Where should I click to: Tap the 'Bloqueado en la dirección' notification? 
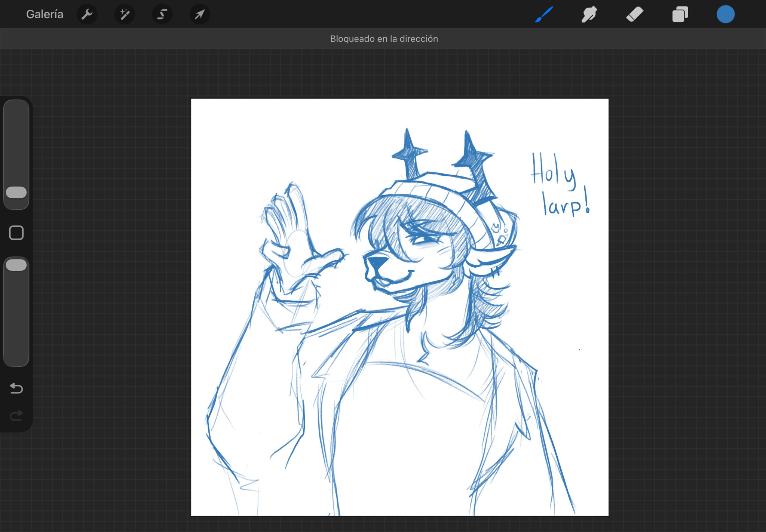pyautogui.click(x=384, y=39)
